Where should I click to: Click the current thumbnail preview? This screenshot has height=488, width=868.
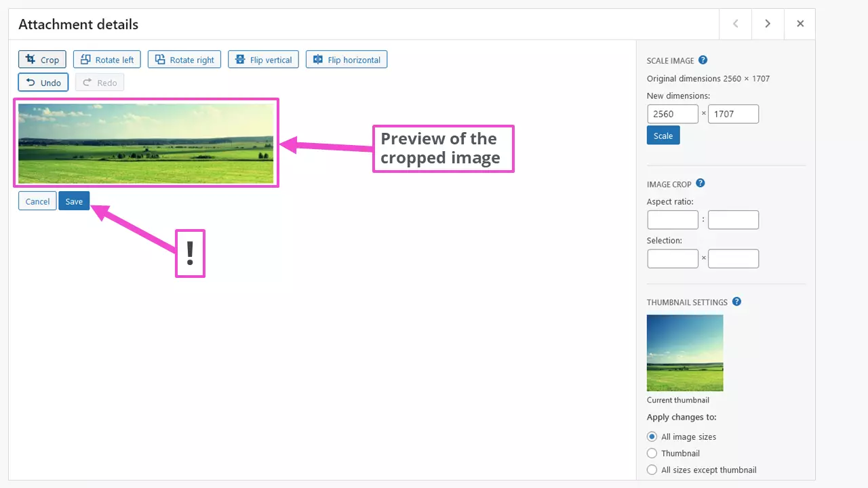pyautogui.click(x=684, y=352)
